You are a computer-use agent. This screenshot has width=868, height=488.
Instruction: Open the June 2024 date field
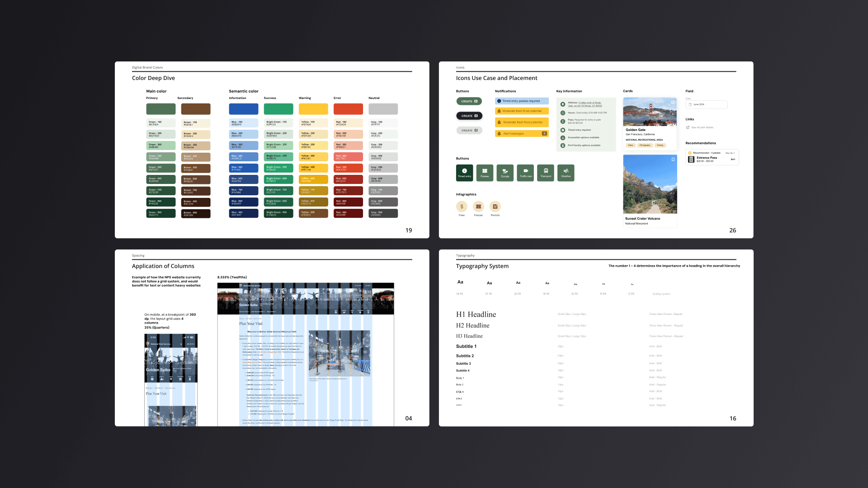pyautogui.click(x=706, y=104)
